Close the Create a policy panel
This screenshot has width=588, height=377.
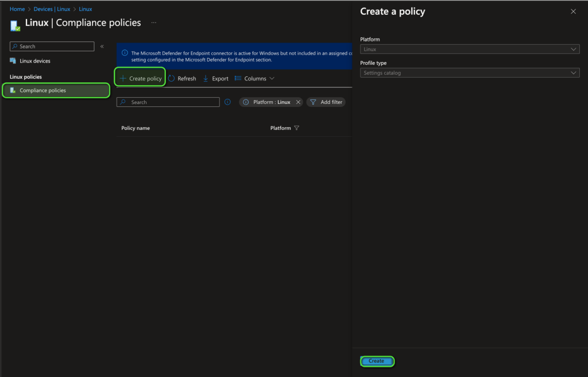click(x=573, y=11)
